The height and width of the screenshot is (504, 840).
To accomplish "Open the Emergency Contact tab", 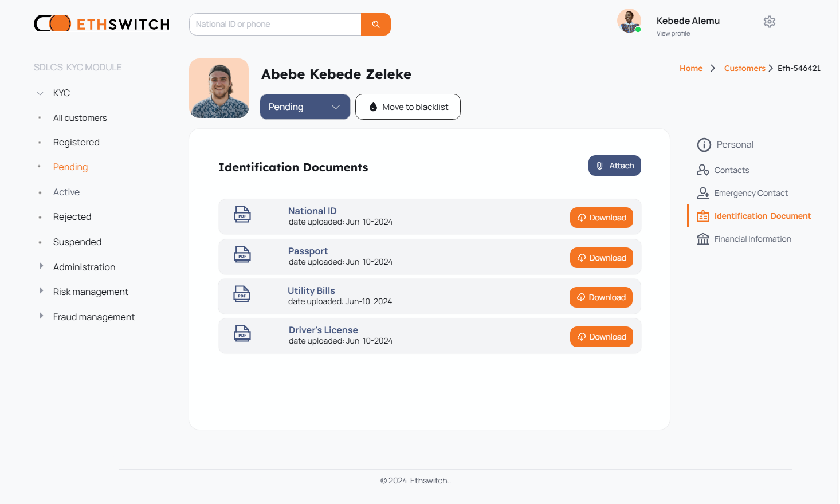I will pyautogui.click(x=751, y=193).
